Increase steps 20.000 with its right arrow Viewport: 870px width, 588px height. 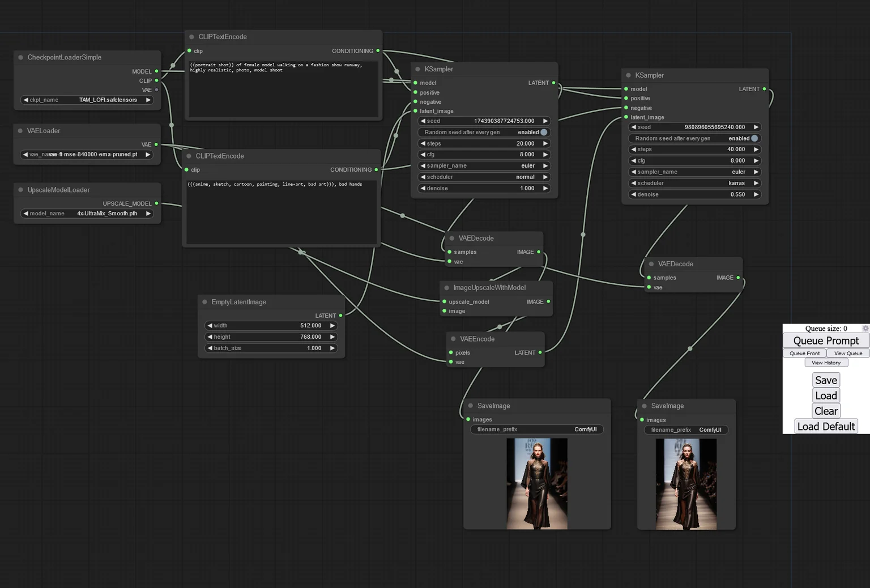[545, 143]
